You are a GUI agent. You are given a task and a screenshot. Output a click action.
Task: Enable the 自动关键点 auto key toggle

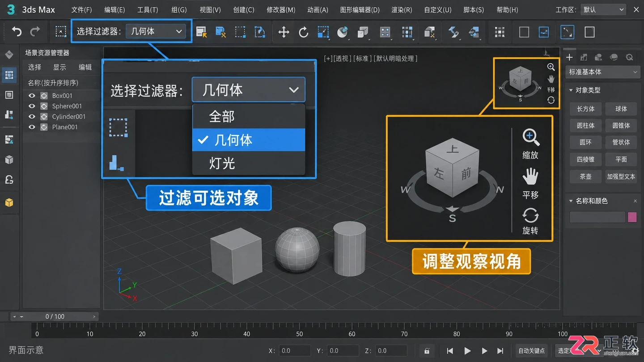[x=531, y=351]
